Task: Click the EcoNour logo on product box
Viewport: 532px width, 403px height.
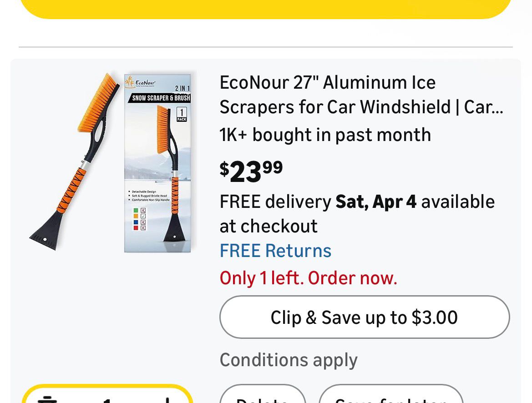Action: [141, 83]
